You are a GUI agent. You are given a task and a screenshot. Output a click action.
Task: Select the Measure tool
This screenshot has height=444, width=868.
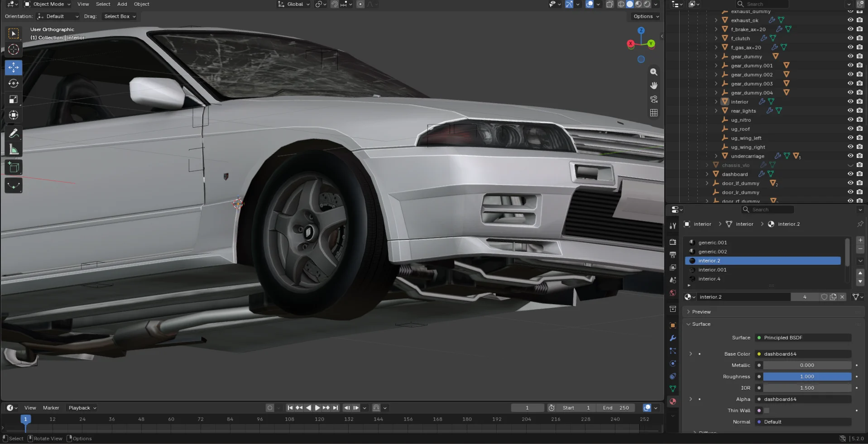(x=14, y=149)
